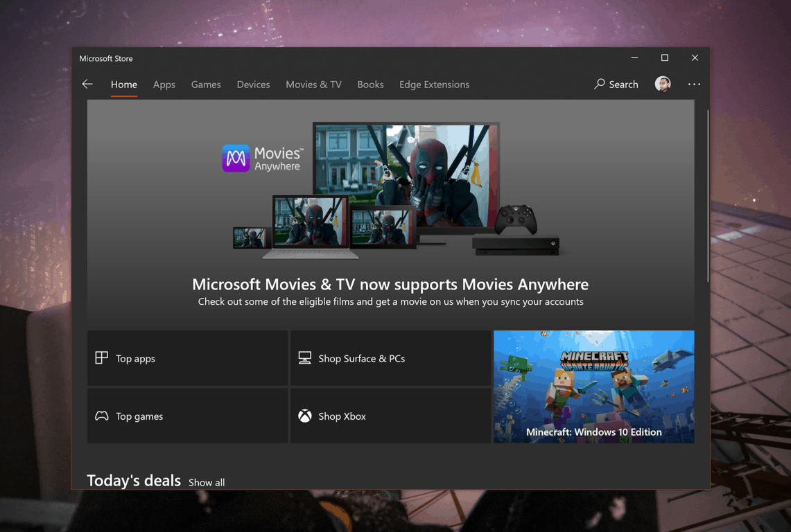Switch to Edge Extensions tab
This screenshot has height=532, width=791.
coord(434,85)
